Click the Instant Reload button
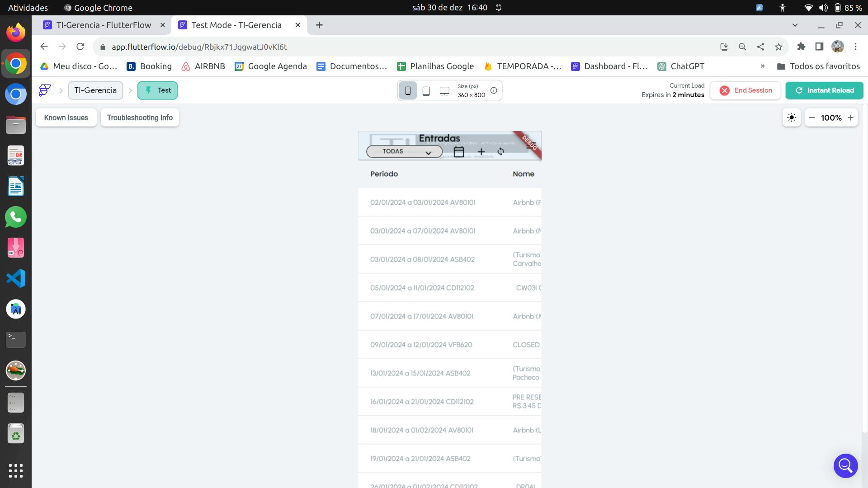This screenshot has height=488, width=868. tap(824, 90)
